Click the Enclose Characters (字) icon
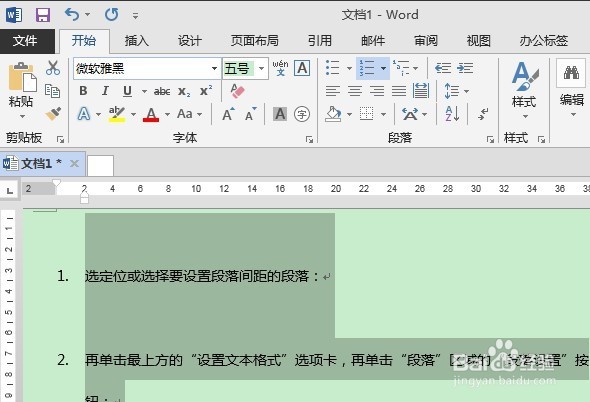The width and height of the screenshot is (590, 402). tap(302, 114)
